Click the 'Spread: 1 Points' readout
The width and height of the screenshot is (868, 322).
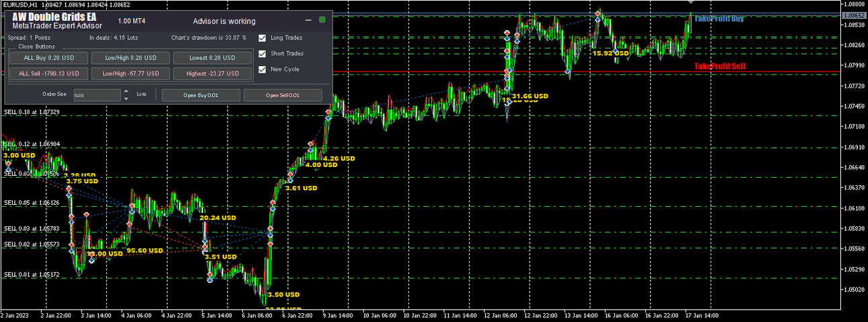(x=29, y=38)
